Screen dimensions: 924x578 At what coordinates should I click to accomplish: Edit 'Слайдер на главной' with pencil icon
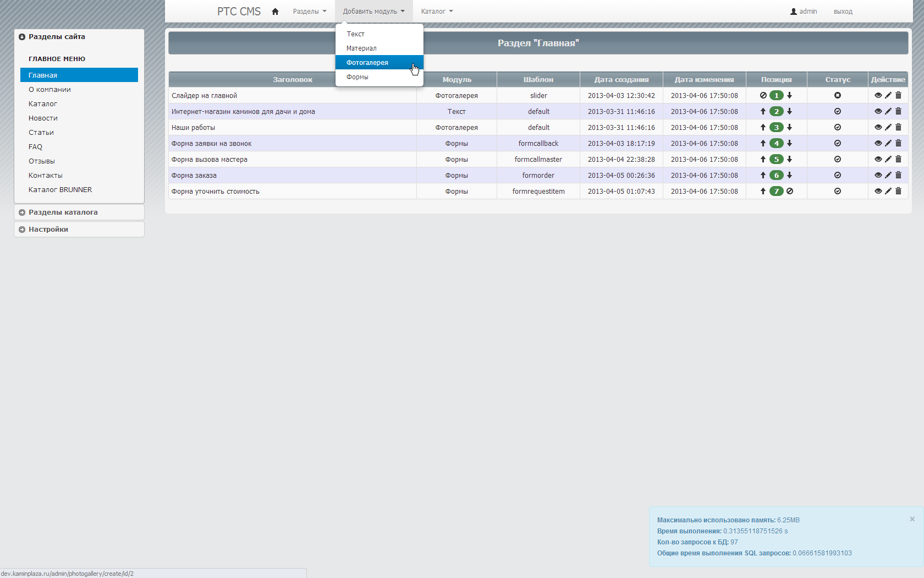click(x=888, y=95)
